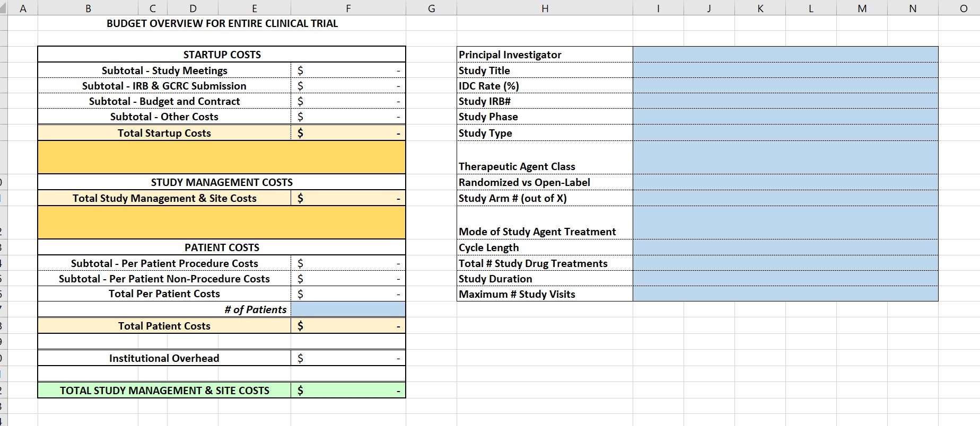Select the Study Duration input cell
Image resolution: width=980 pixels, height=426 pixels.
785,279
